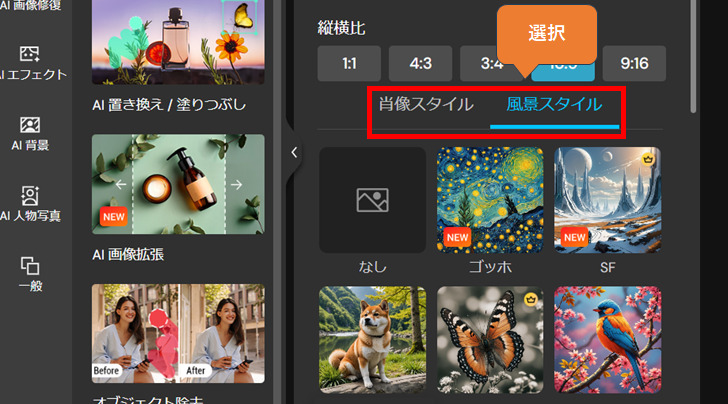Select the AI 背景 sidebar icon
Viewport: 728px width, 404px height.
tap(30, 132)
